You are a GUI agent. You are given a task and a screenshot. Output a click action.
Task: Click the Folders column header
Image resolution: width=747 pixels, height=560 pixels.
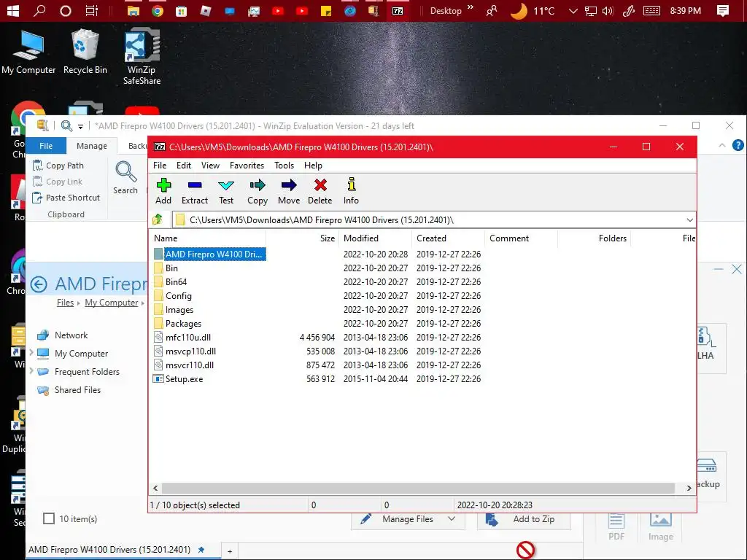(x=594, y=238)
